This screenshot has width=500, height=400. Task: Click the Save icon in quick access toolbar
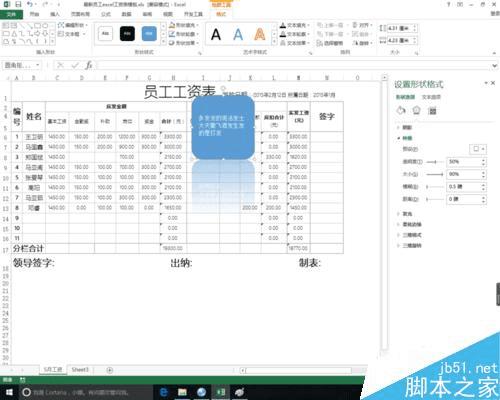(x=18, y=4)
